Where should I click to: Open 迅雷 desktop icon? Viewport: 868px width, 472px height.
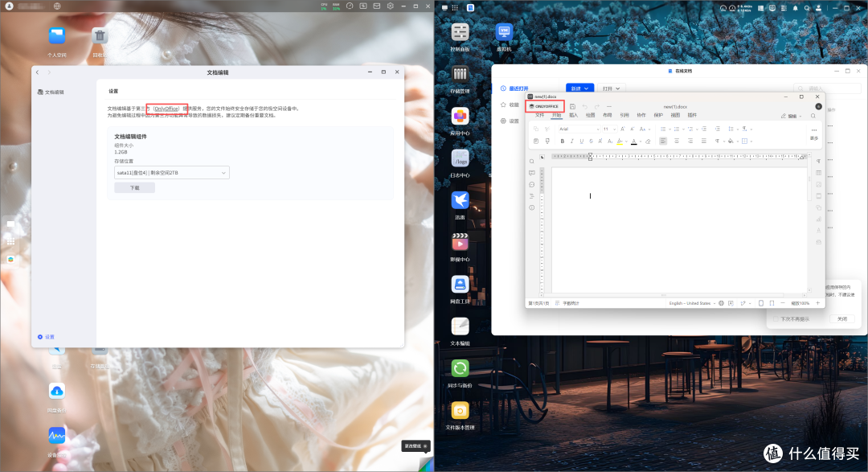(x=460, y=200)
